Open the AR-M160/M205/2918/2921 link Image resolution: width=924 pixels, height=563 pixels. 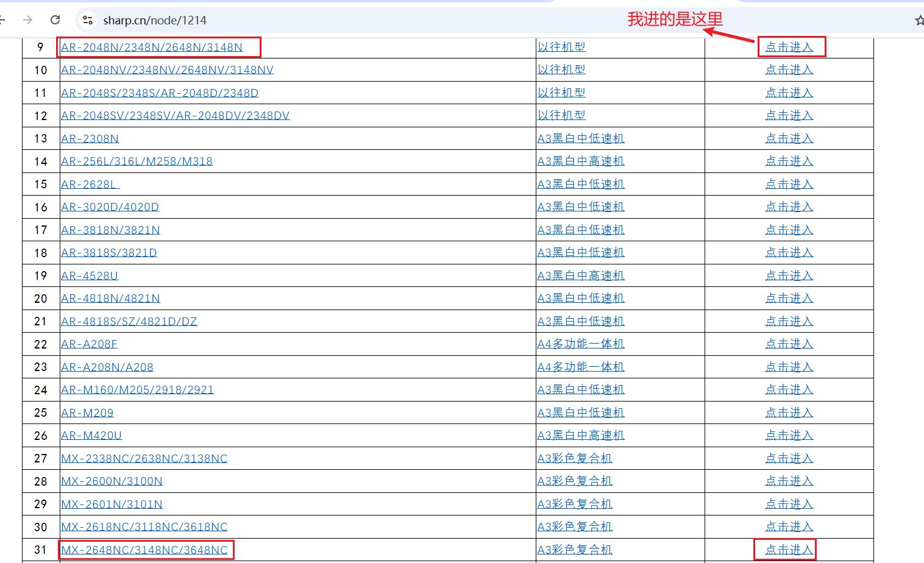pyautogui.click(x=137, y=390)
